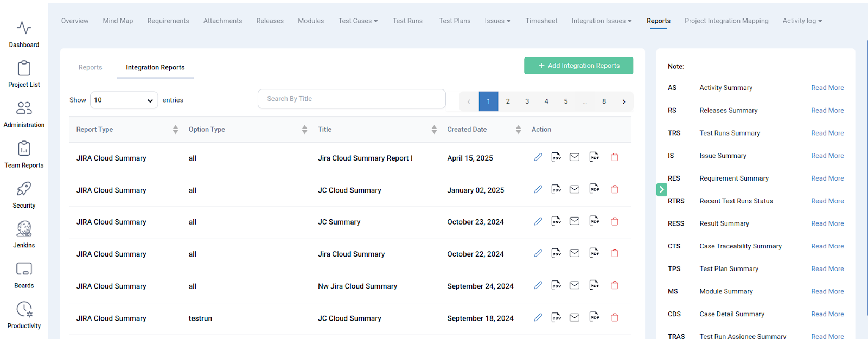
Task: Download PDF of October 22, 2024 report
Action: click(x=594, y=253)
